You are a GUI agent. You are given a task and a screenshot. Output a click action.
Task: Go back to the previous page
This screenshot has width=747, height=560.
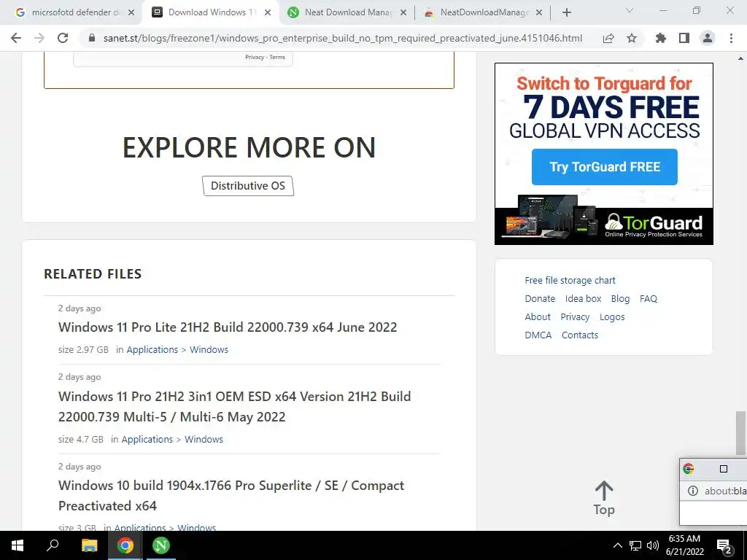(16, 38)
